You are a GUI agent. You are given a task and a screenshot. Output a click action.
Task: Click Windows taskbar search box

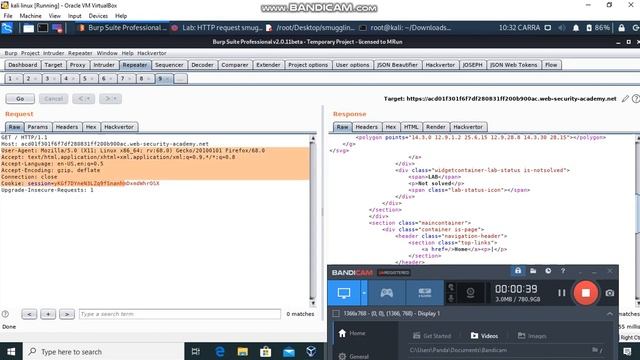coord(104,351)
